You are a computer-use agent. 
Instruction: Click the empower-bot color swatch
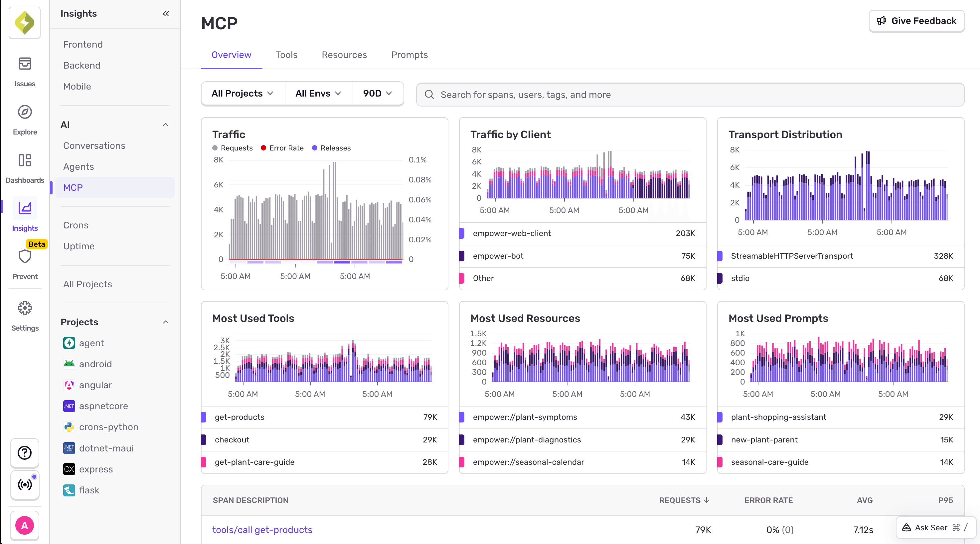click(x=462, y=256)
